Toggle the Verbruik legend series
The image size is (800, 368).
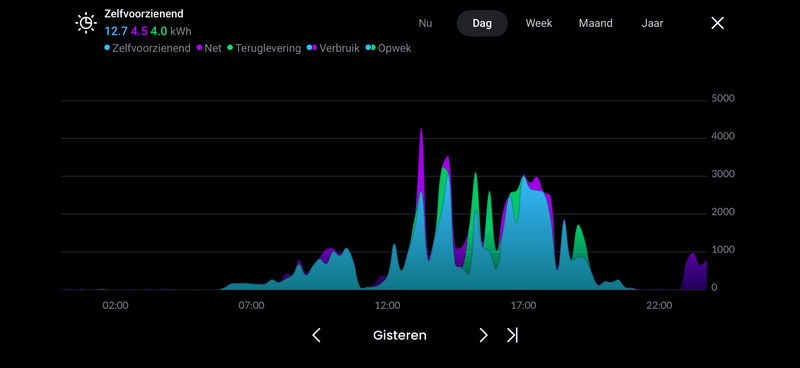click(x=333, y=48)
